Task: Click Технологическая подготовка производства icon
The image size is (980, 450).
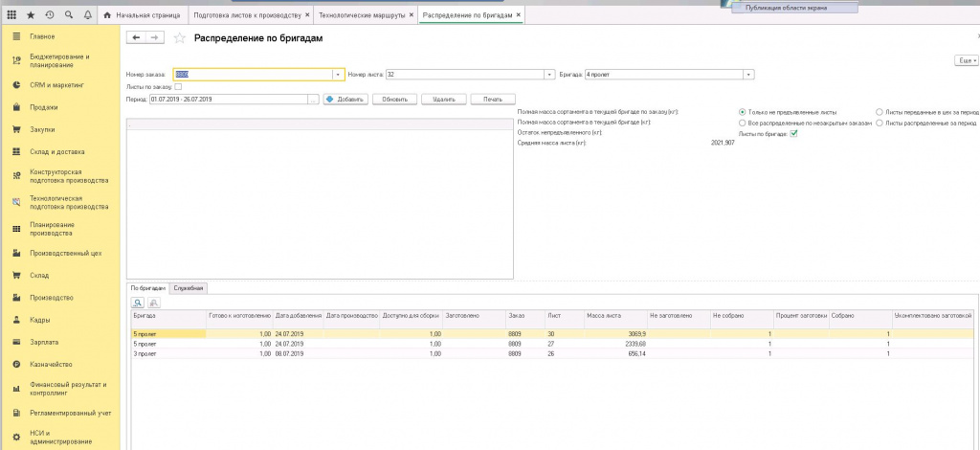Action: coord(17,202)
